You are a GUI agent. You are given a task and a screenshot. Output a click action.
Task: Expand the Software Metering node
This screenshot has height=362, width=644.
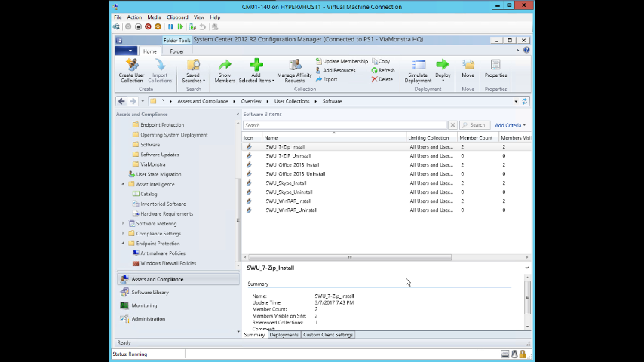tap(124, 224)
